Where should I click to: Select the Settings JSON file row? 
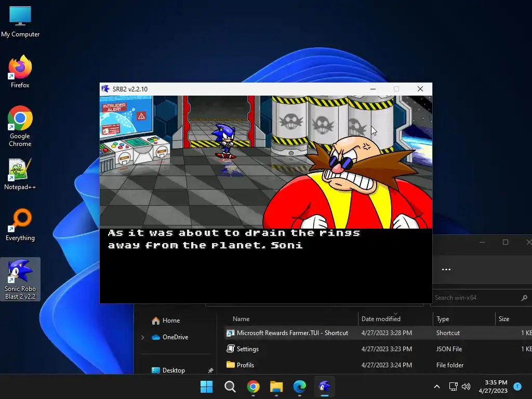pos(378,349)
